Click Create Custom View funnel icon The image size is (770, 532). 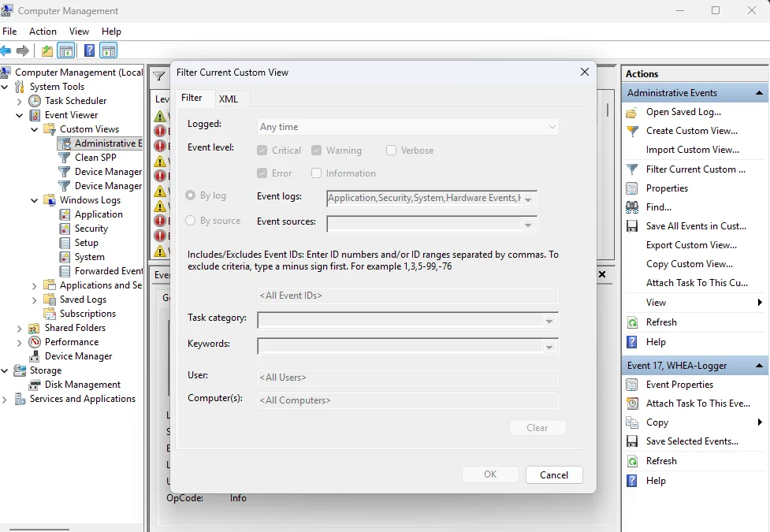point(633,131)
